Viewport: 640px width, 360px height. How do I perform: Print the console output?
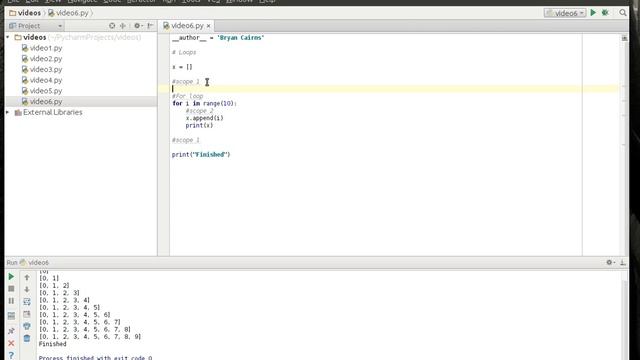tap(27, 326)
